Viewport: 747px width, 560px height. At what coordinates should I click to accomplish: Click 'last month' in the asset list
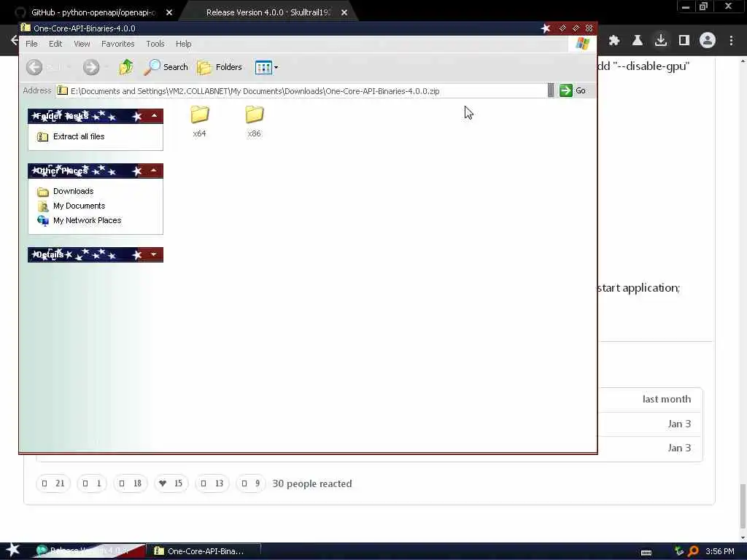pyautogui.click(x=667, y=399)
